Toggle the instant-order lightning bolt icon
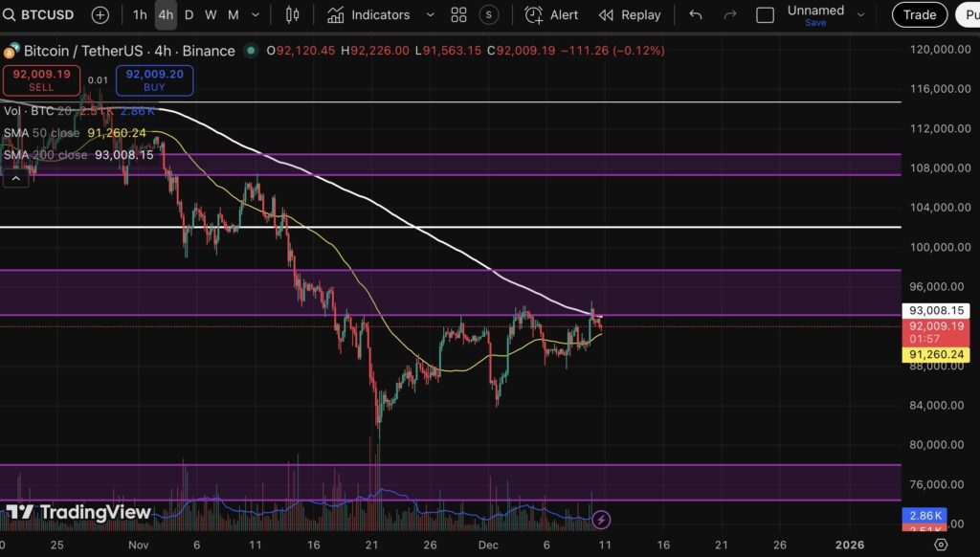This screenshot has width=980, height=557. coord(601,519)
